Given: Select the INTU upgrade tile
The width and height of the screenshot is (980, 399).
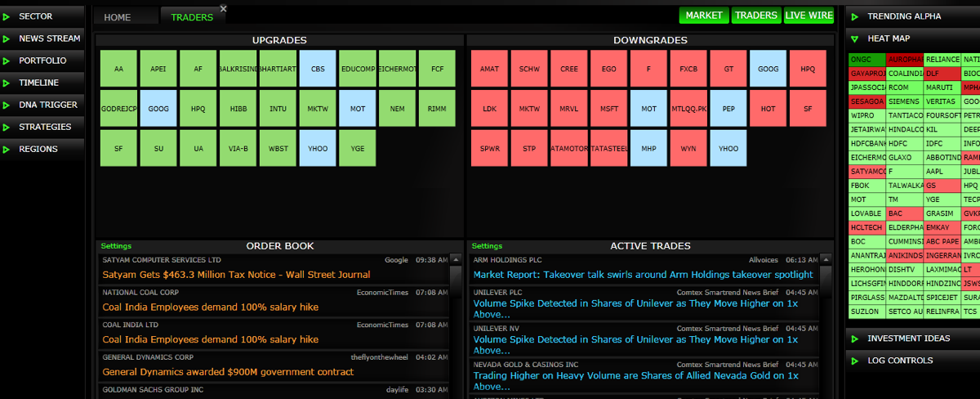Looking at the screenshot, I should [278, 109].
